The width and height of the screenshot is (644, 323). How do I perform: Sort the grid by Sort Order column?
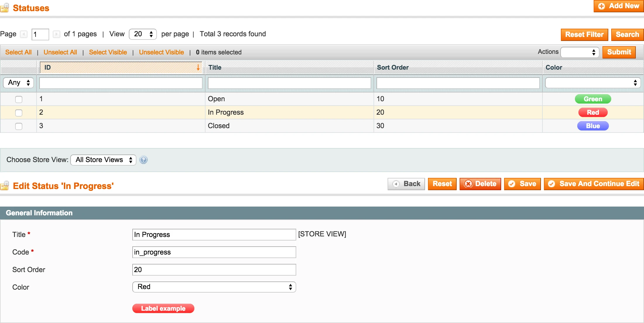(393, 67)
